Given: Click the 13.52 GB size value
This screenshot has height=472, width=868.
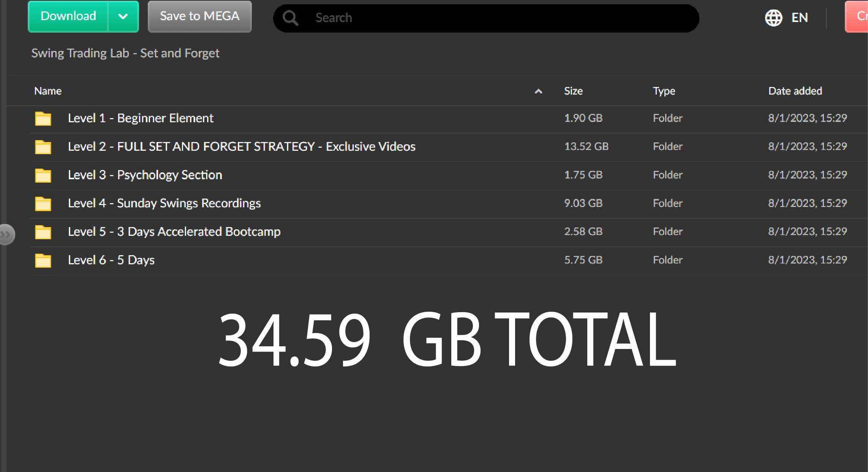Looking at the screenshot, I should [x=586, y=146].
